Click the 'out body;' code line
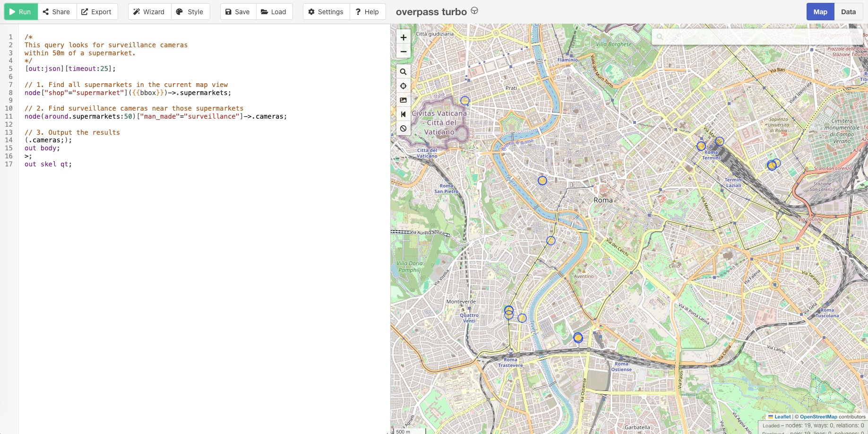This screenshot has width=868, height=434. coord(42,148)
